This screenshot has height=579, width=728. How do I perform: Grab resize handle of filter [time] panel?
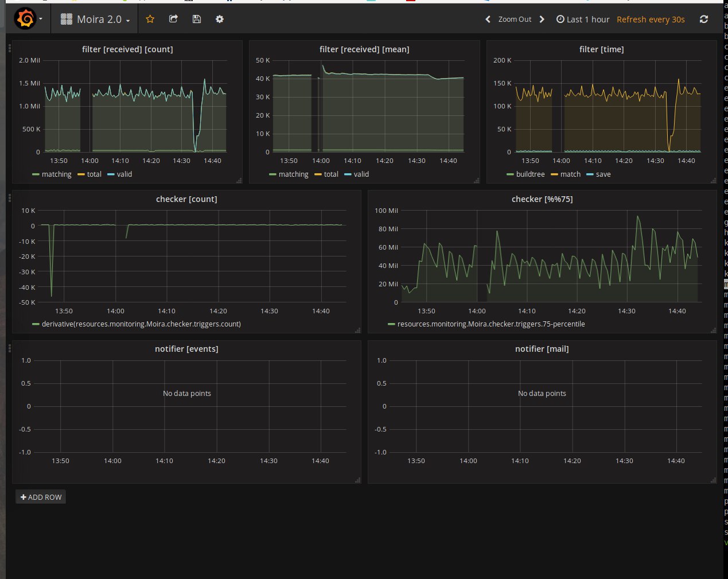click(713, 180)
